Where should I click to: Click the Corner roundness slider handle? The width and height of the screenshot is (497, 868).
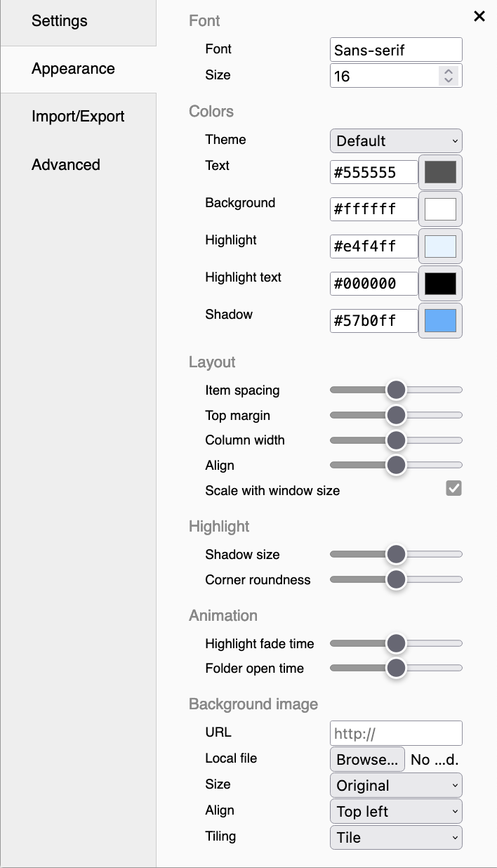(x=397, y=579)
